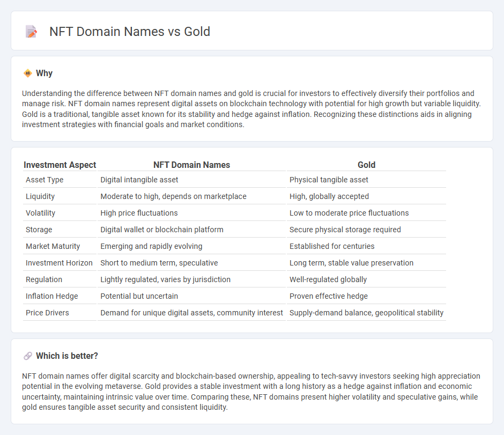This screenshot has width=504, height=435.
Task: Click the orange diamond icon next to Why
Action: tap(28, 73)
